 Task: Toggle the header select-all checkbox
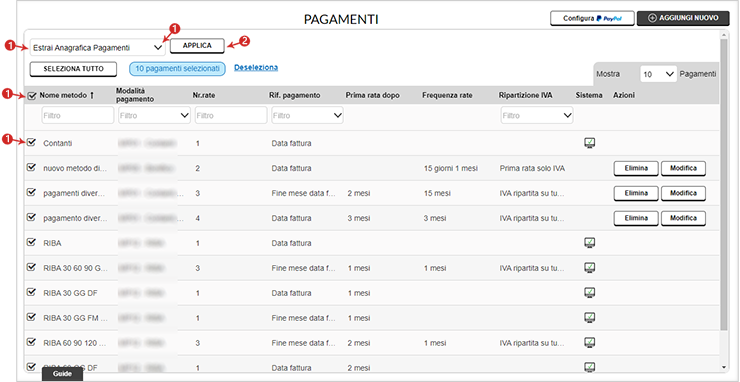(x=32, y=96)
